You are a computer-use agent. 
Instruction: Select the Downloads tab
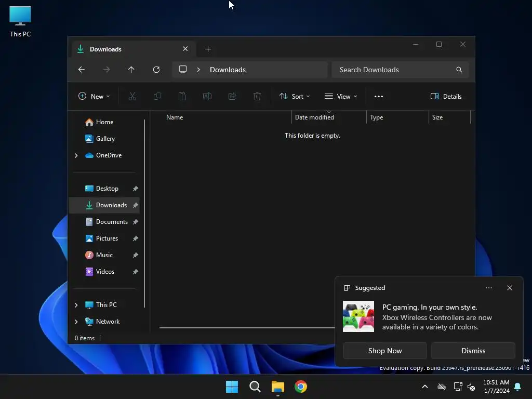point(134,49)
